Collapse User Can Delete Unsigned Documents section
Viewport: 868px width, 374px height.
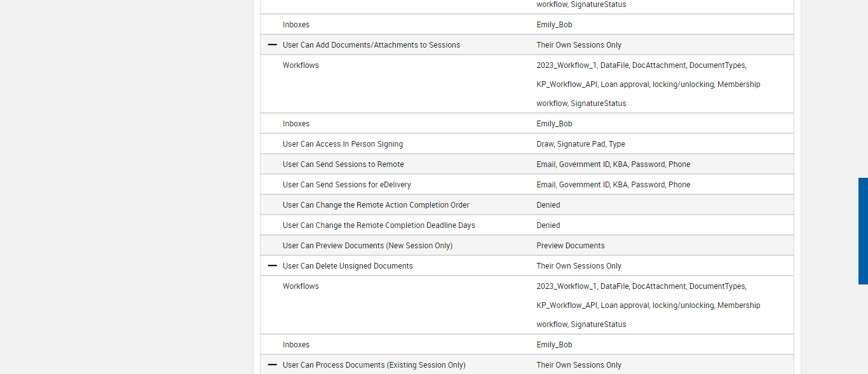click(x=273, y=266)
